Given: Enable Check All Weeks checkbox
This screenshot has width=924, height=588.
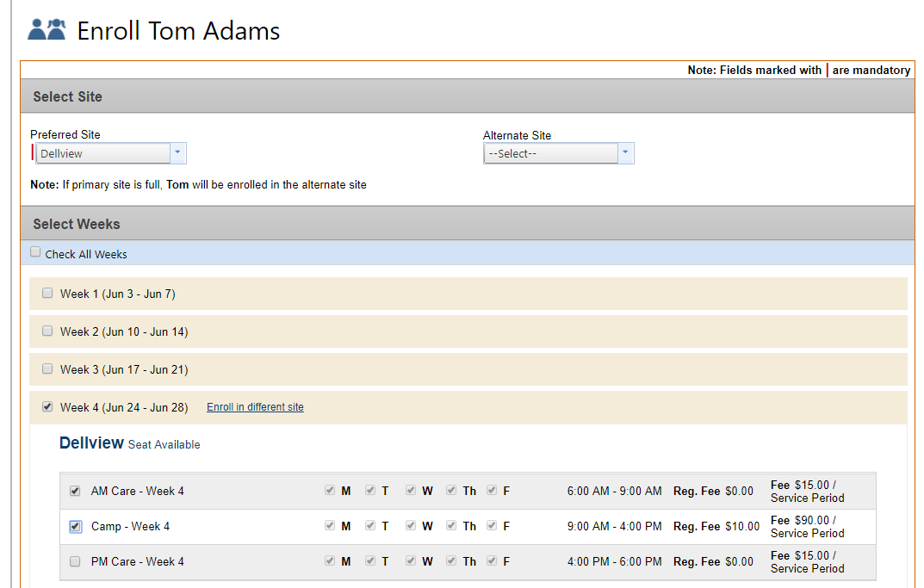Looking at the screenshot, I should [35, 252].
